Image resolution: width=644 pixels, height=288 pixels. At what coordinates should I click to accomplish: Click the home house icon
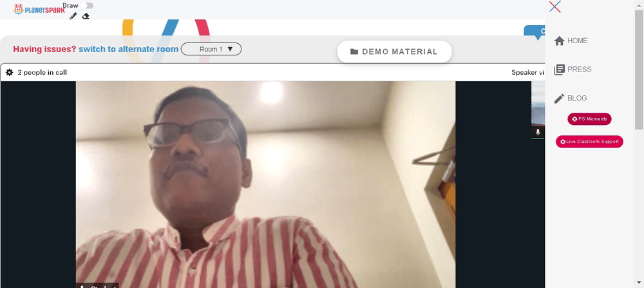click(560, 41)
